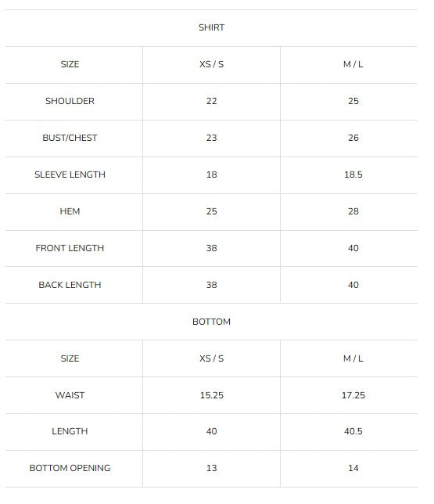Select shoulder value 22
This screenshot has height=504, width=434.
211,101
